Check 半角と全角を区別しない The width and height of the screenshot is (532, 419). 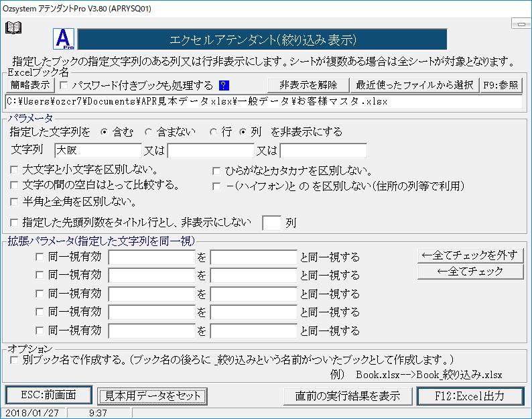click(x=14, y=202)
